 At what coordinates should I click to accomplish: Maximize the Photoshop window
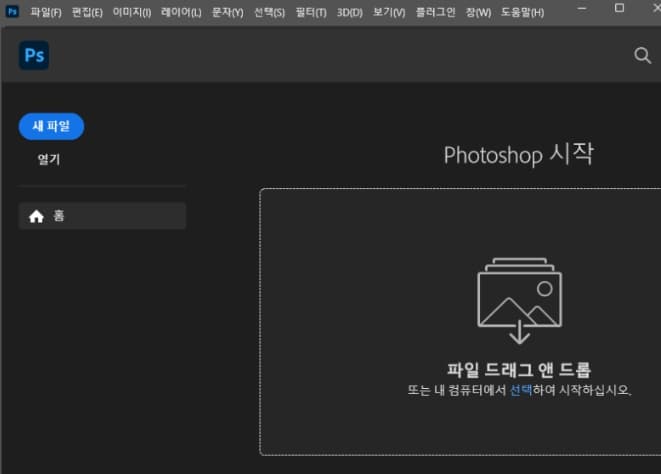coord(619,8)
